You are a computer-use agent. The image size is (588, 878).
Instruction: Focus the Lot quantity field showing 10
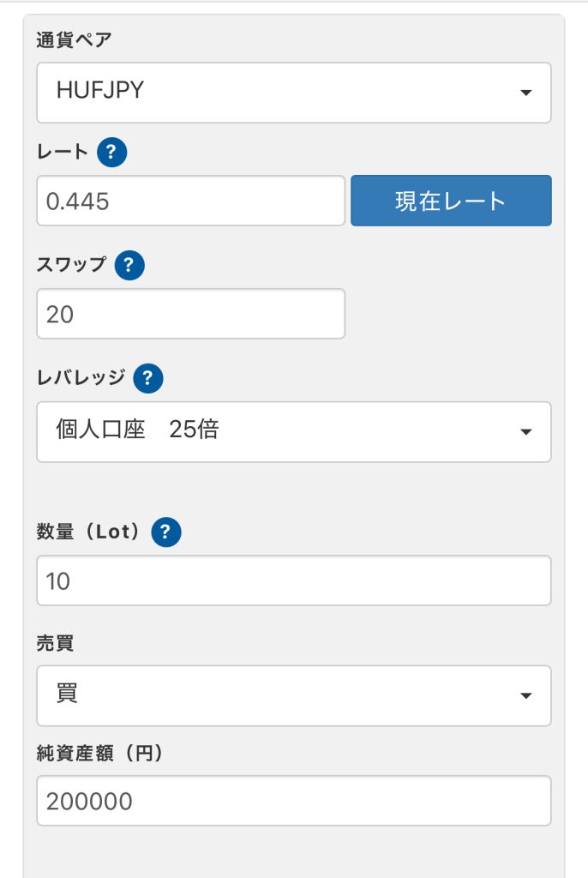pyautogui.click(x=294, y=580)
